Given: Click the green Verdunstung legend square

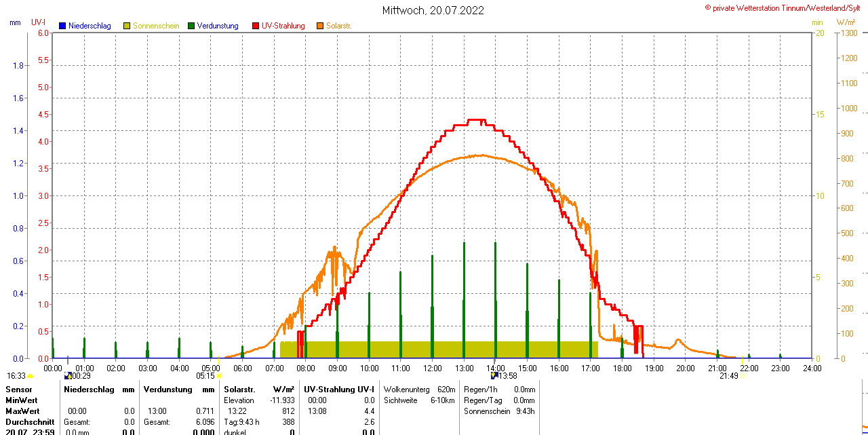Looking at the screenshot, I should (191, 26).
